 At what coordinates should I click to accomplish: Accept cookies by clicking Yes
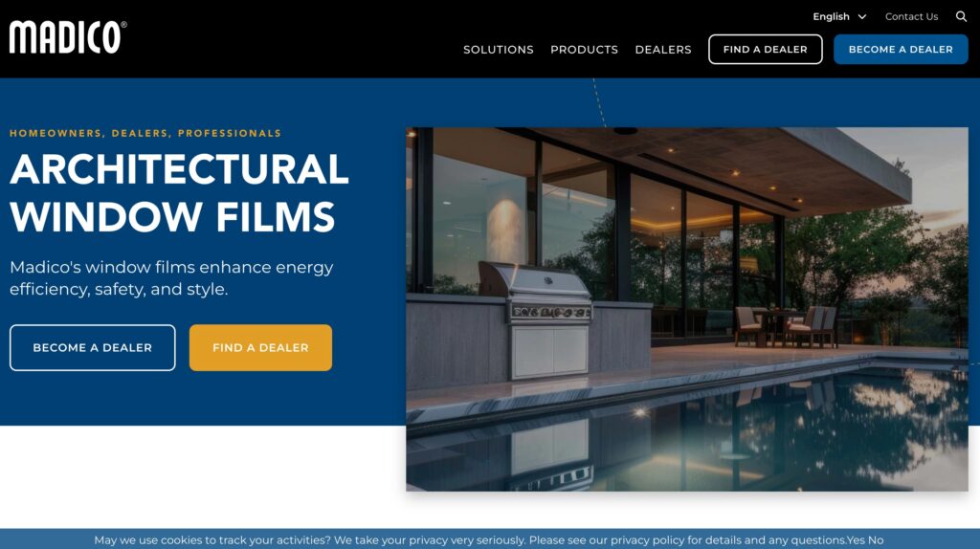tap(857, 540)
